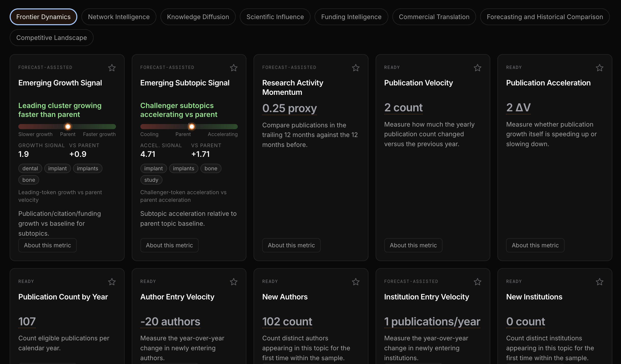
Task: Favorite the Publication Acceleration card
Action: [600, 68]
